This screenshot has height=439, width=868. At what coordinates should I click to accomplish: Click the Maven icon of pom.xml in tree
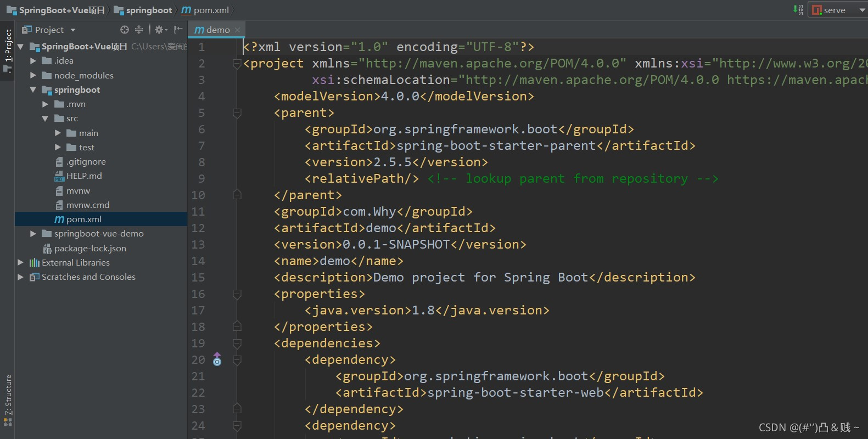[x=59, y=219]
